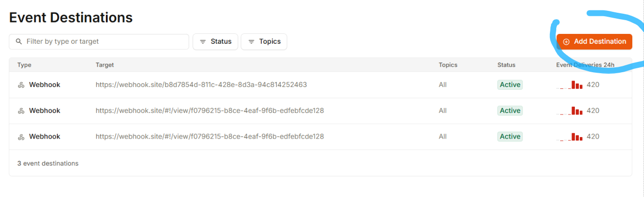Select the Active badge in the third row
This screenshot has height=197, width=644.
(x=510, y=137)
